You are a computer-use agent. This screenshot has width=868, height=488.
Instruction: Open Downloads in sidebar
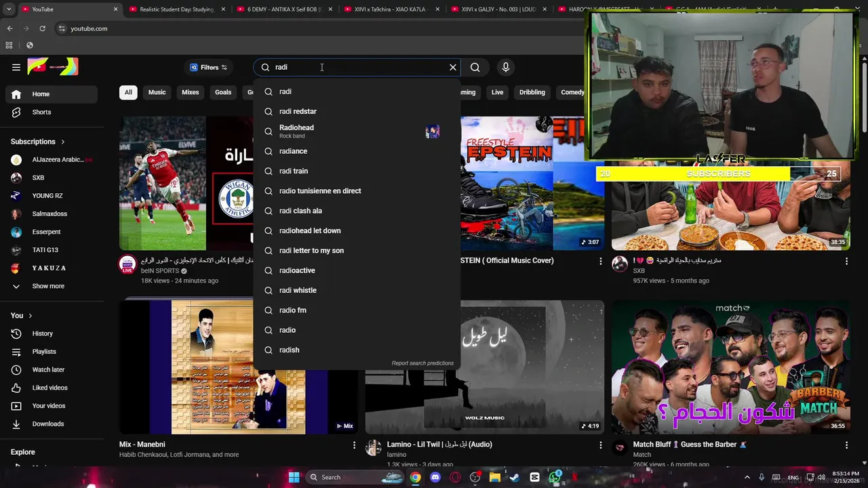click(x=52, y=424)
